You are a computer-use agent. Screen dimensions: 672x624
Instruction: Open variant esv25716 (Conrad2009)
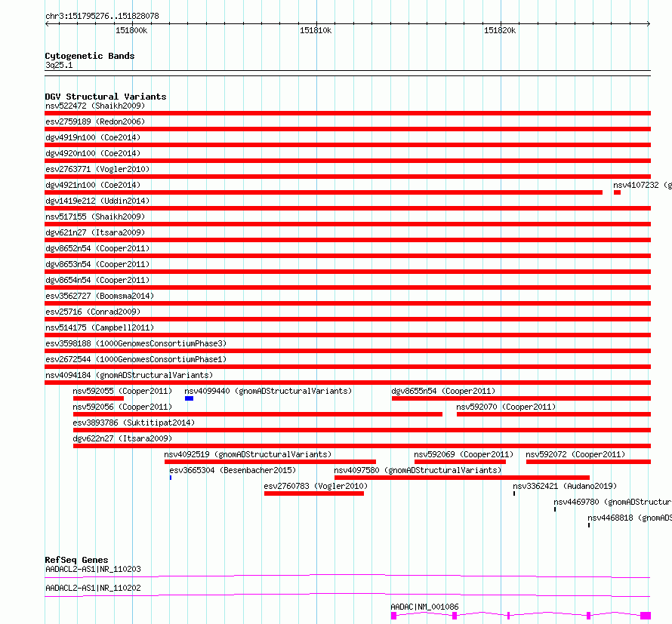click(x=347, y=319)
